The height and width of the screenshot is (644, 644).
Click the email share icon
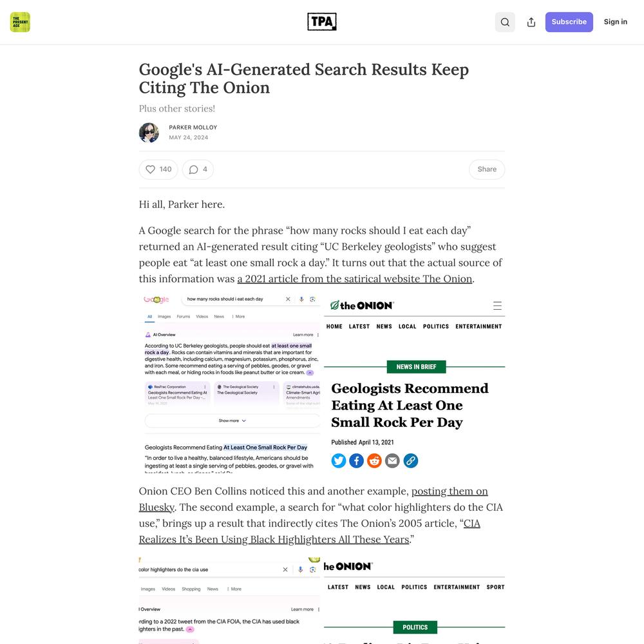click(x=393, y=460)
